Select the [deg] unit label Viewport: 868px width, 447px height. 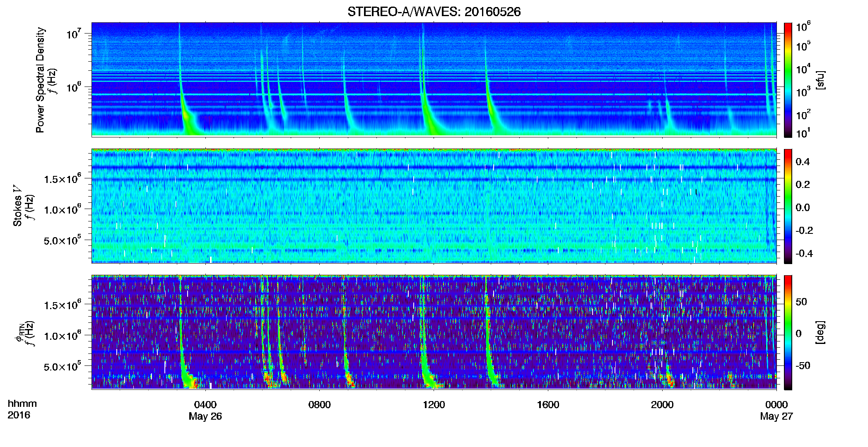tap(820, 332)
